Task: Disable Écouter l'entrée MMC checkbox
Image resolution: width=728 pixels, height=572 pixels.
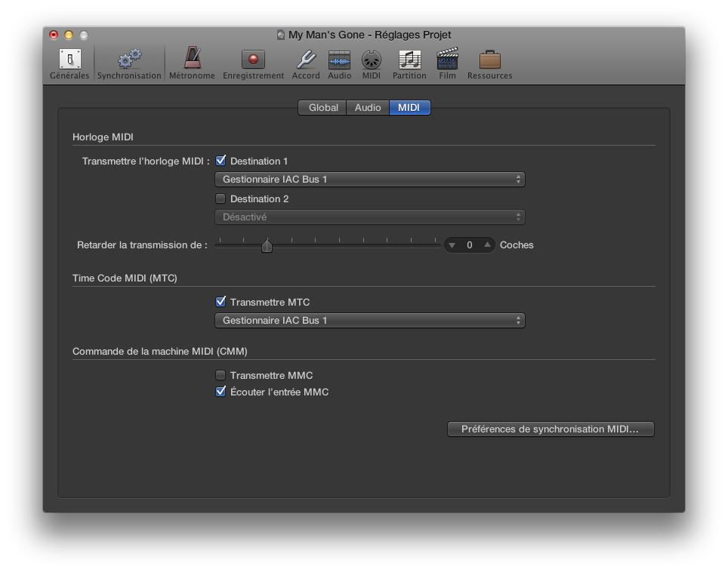Action: click(x=221, y=392)
